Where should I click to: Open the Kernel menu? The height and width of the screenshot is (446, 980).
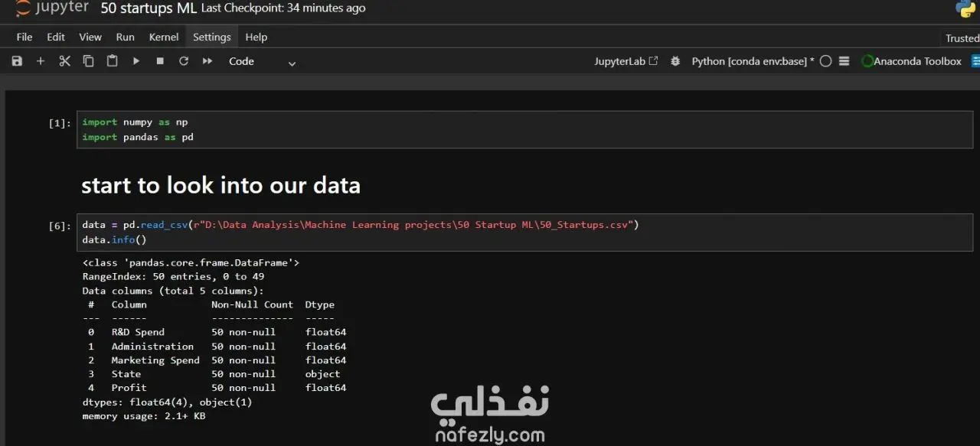point(164,37)
